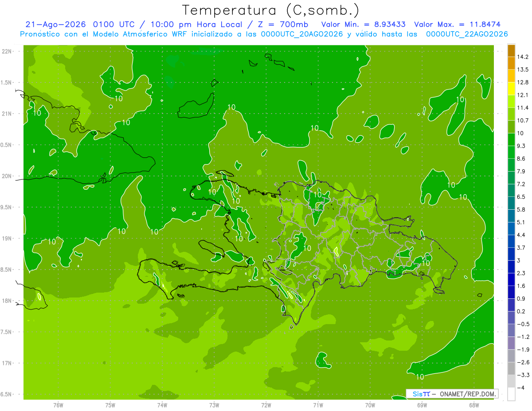Screen dimensions: 532x411
Task: Click the 0.9 color scale label
Action: click(x=521, y=298)
